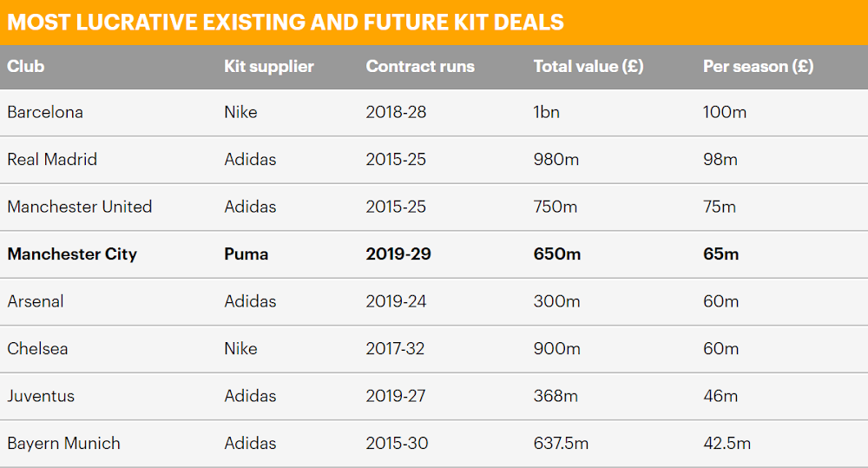Select the Club column header

26,67
